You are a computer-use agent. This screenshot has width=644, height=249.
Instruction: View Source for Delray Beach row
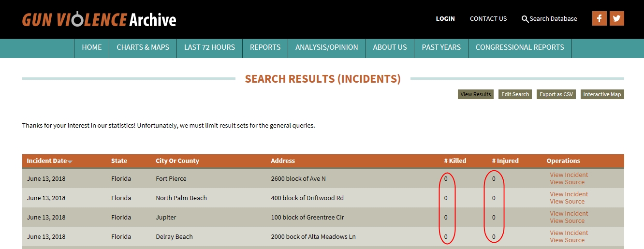[567, 240]
